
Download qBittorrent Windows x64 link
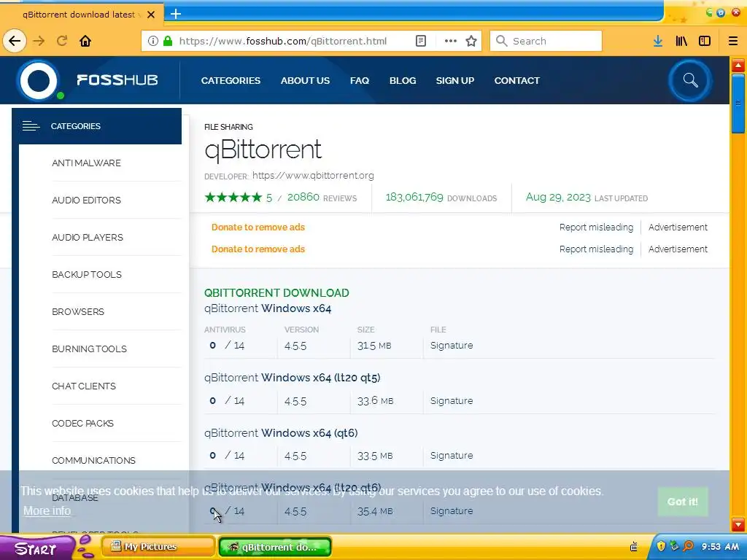click(268, 308)
